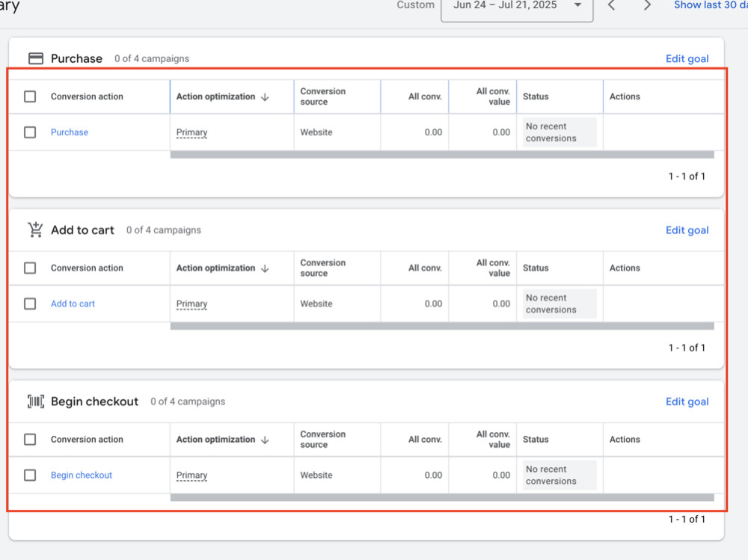Click Website source in Purchase row
Viewport: 748px width, 560px height.
(x=316, y=132)
